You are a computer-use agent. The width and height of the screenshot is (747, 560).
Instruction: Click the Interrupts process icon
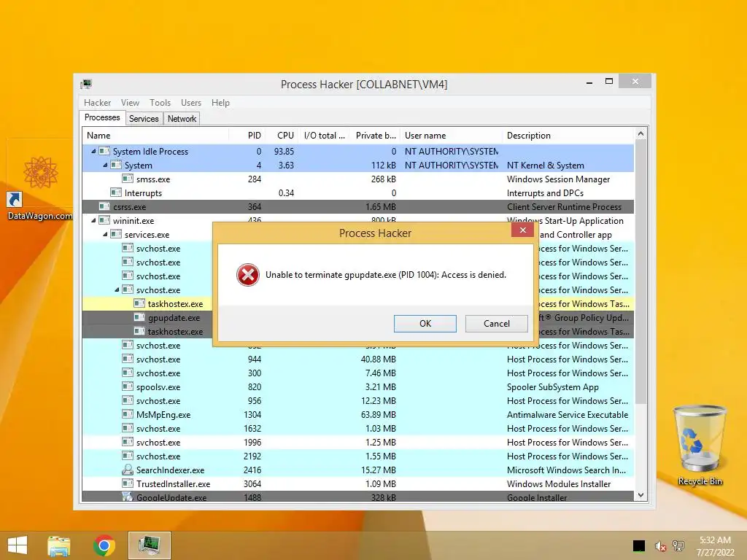(x=116, y=192)
